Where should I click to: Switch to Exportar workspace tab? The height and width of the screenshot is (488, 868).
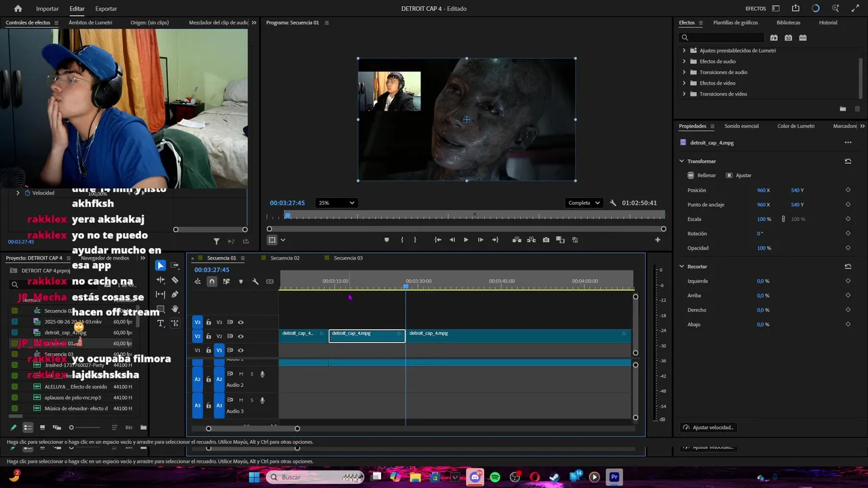click(x=106, y=9)
